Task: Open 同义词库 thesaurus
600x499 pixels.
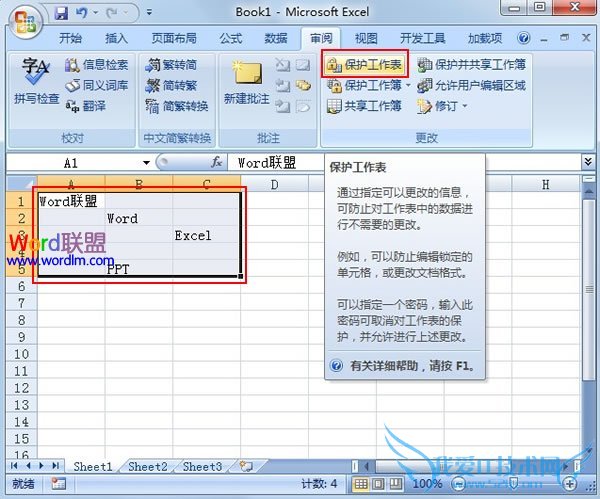Action: pyautogui.click(x=96, y=85)
